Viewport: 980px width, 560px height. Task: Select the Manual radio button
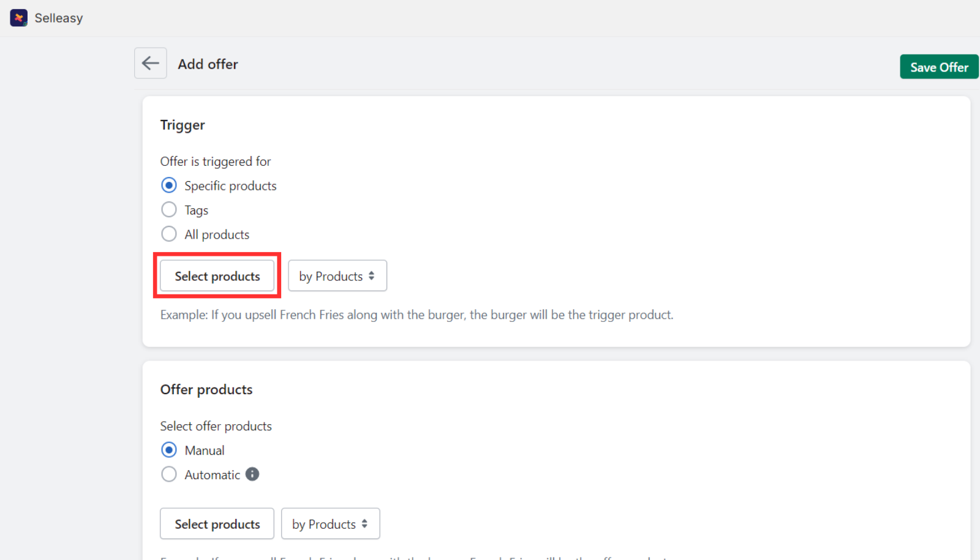click(x=168, y=450)
